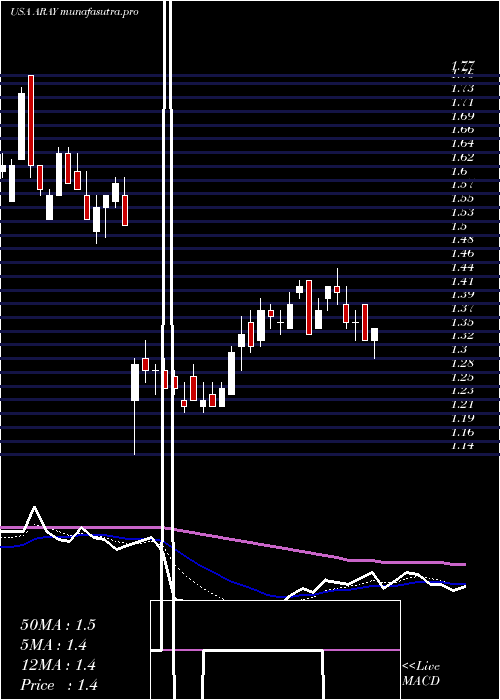Screen dimensions: 500x700
Task: Click the 'Price : 1.4' readout
Action: (59, 685)
